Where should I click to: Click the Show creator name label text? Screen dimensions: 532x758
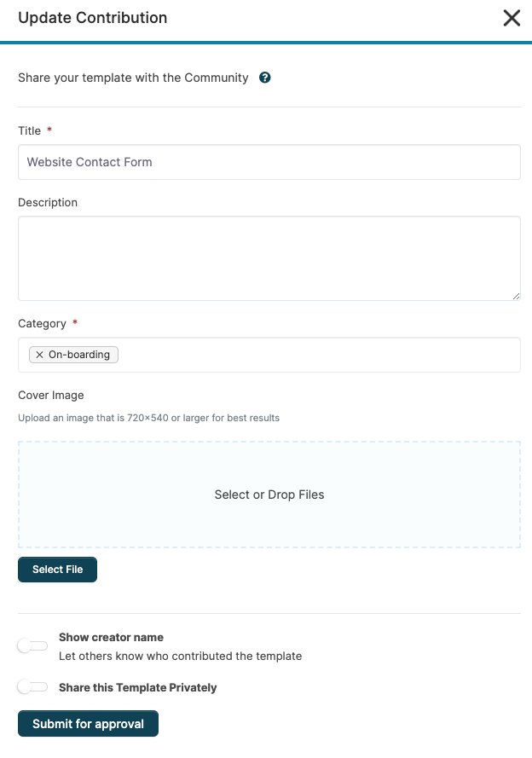(111, 637)
